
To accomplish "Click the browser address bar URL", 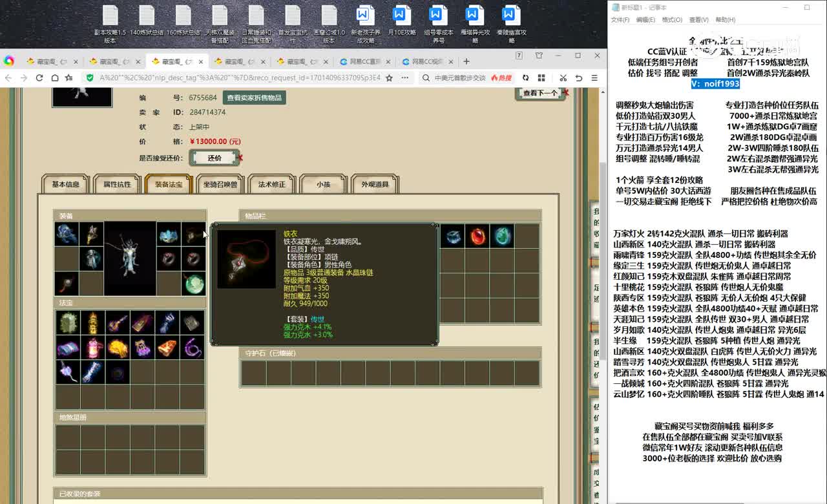I will pos(239,78).
